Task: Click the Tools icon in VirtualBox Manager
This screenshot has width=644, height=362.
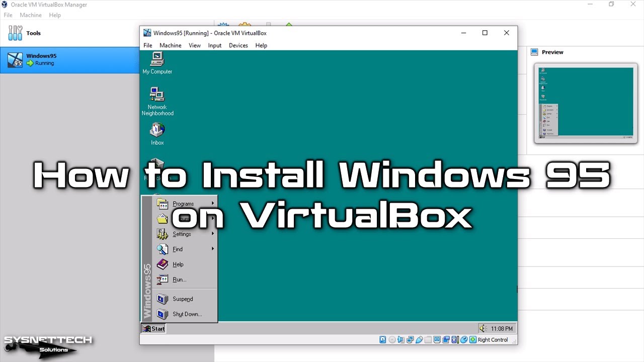Action: click(x=15, y=33)
